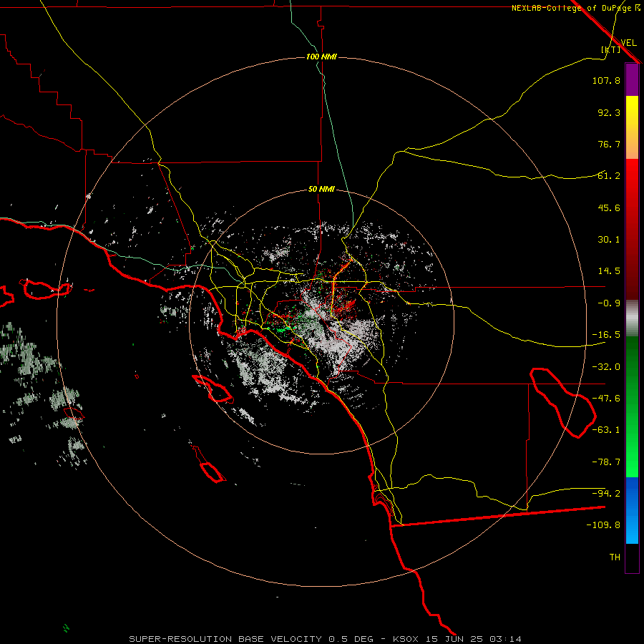644x644 pixels.
Task: Click the -78.7 velocity scale value
Action: point(606,462)
